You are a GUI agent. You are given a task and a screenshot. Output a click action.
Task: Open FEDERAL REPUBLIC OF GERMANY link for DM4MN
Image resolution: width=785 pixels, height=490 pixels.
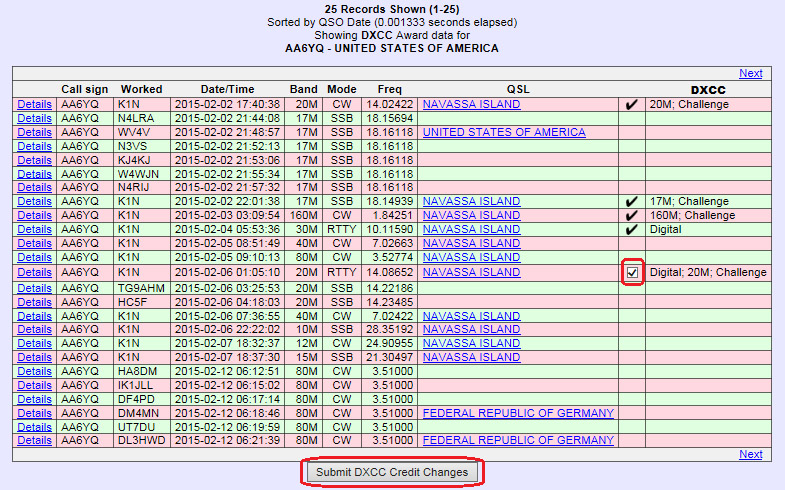click(518, 412)
